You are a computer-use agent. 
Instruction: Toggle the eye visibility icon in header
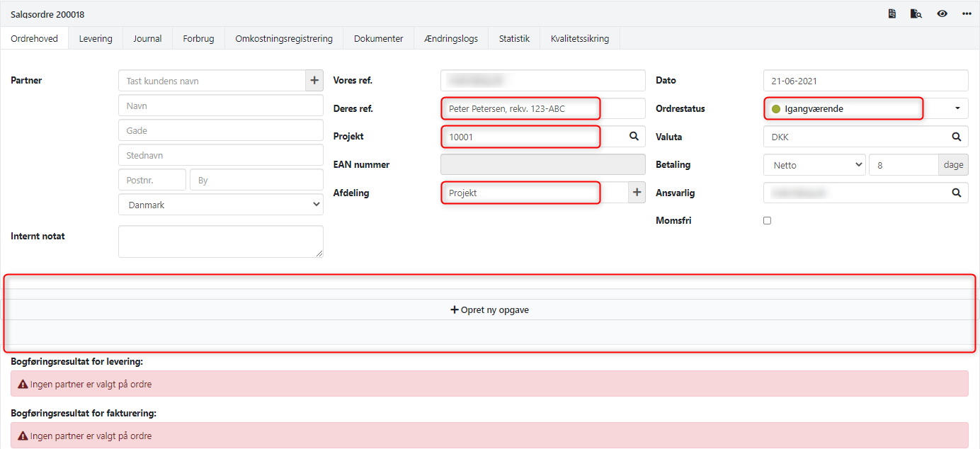pos(942,13)
